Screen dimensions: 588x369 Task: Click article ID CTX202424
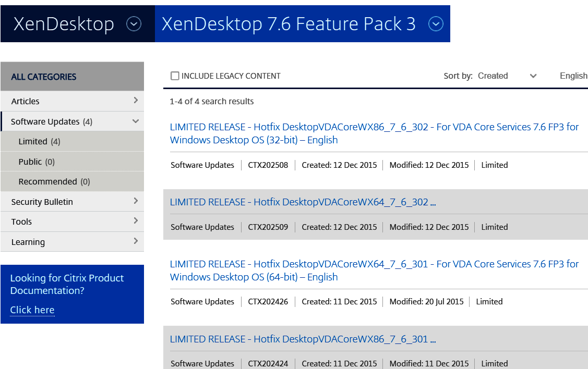pyautogui.click(x=268, y=364)
